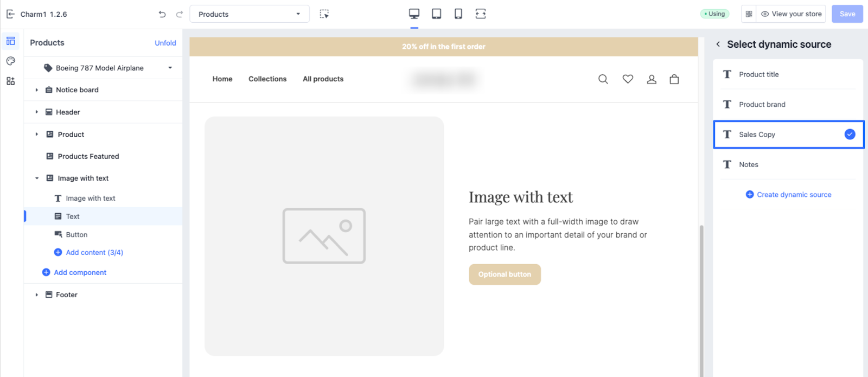Click the redo arrow icon
Image resolution: width=868 pixels, height=377 pixels.
click(x=180, y=14)
